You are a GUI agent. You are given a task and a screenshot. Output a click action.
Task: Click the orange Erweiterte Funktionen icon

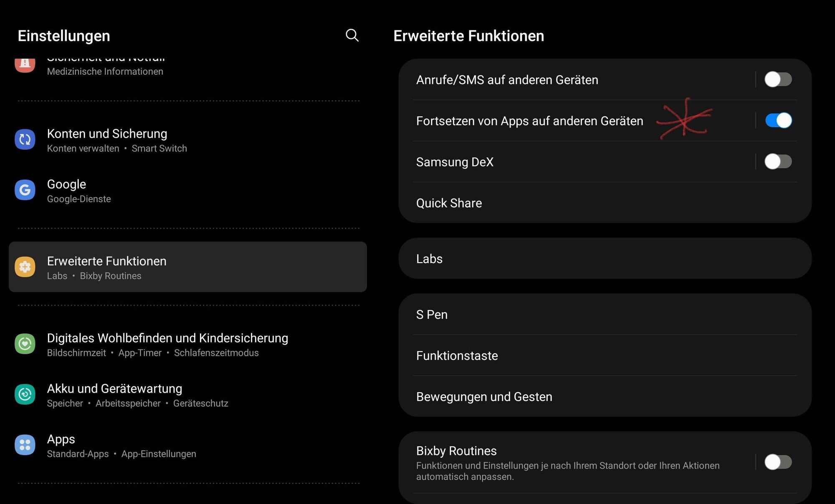[x=25, y=267]
